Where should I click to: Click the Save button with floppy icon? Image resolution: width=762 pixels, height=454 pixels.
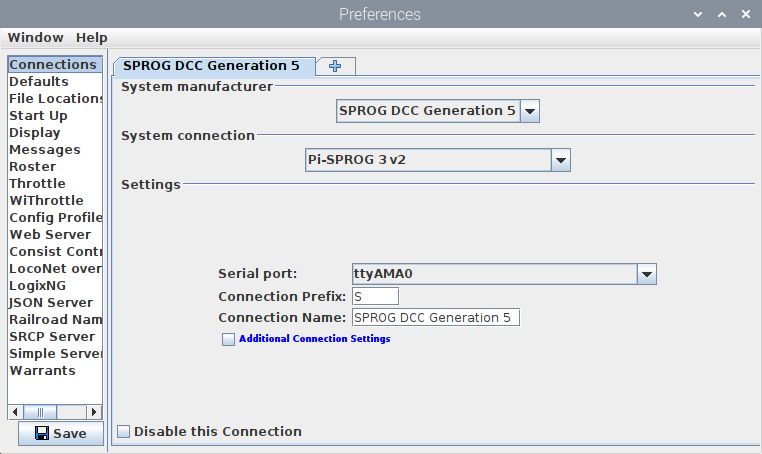click(61, 433)
